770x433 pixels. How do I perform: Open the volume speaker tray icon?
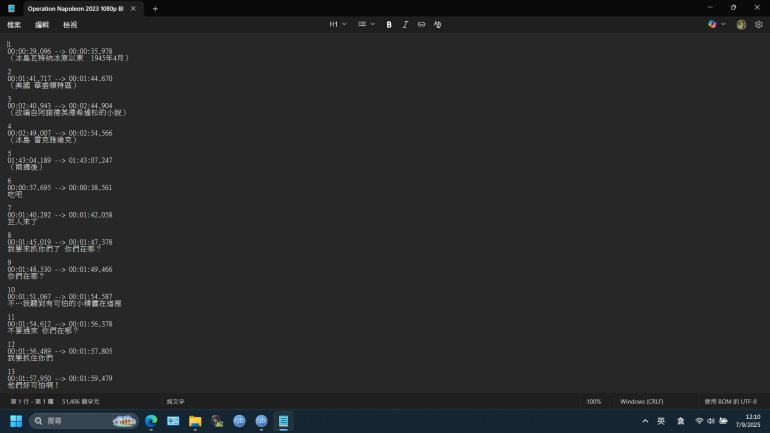click(711, 421)
